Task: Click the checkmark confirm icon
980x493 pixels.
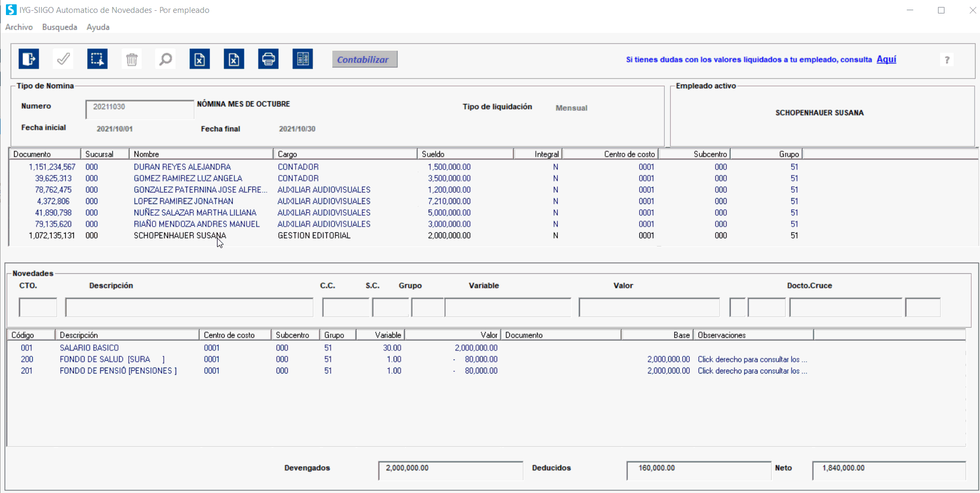Action: coord(64,59)
